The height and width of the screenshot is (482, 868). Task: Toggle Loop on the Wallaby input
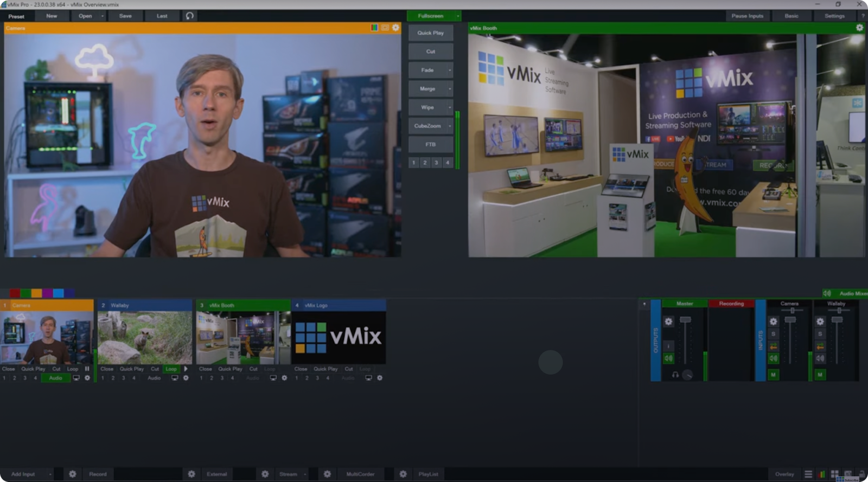(171, 369)
